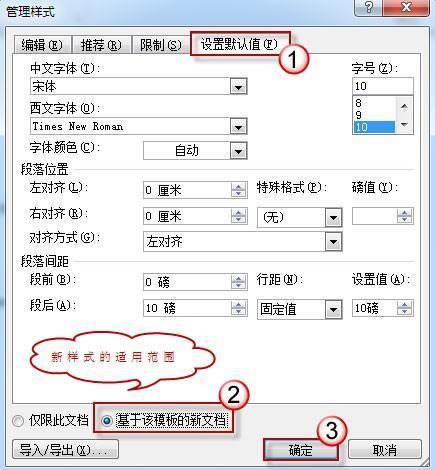435x470 pixels.
Task: Expand the 对齐方式 alignment dropdown
Action: point(334,242)
